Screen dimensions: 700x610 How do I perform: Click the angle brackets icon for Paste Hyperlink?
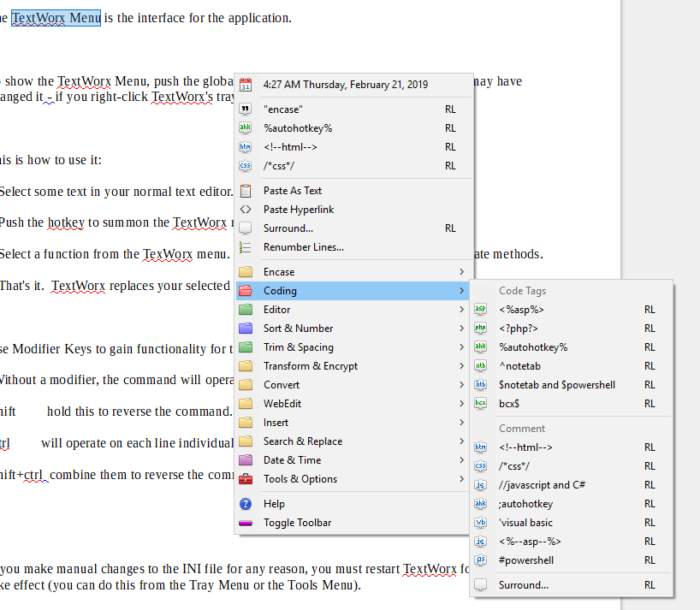246,210
